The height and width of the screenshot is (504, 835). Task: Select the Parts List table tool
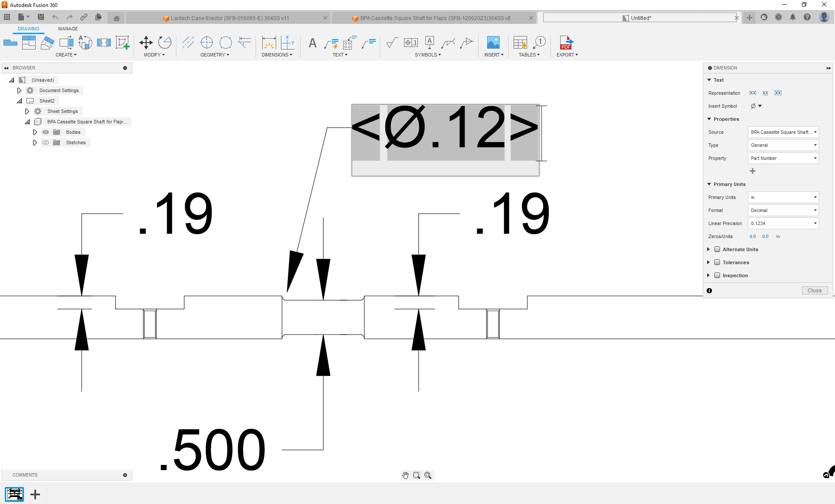pos(520,42)
